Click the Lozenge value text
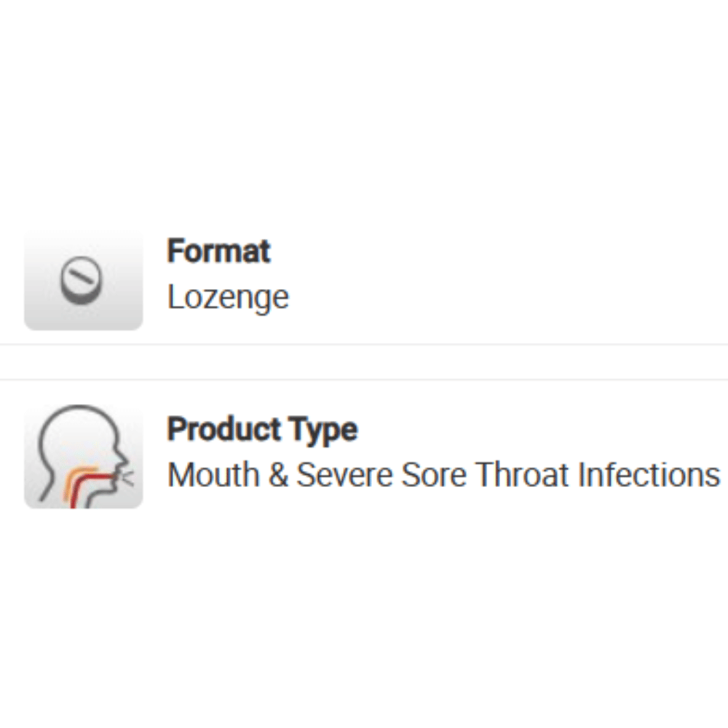This screenshot has height=728, width=728. tap(228, 297)
